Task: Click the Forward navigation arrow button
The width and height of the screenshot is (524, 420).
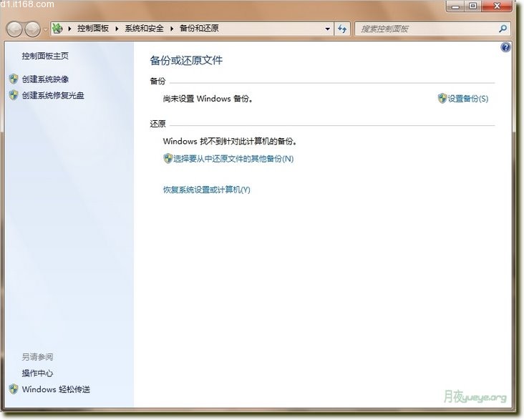Action: coord(33,29)
